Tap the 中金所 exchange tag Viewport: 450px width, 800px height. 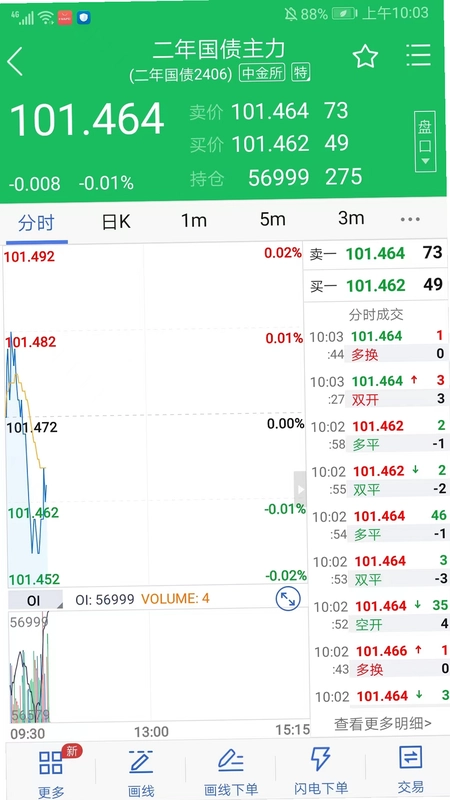(x=262, y=73)
